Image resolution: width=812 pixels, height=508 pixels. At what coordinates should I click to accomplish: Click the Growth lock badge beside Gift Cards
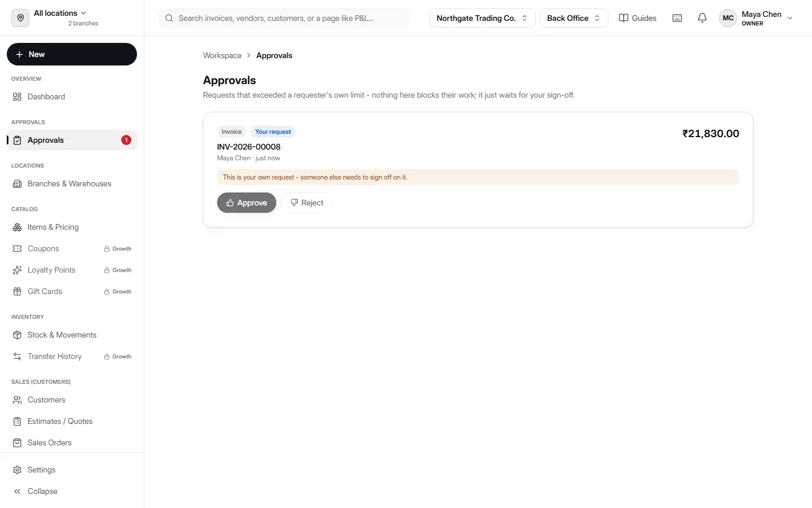coord(118,291)
